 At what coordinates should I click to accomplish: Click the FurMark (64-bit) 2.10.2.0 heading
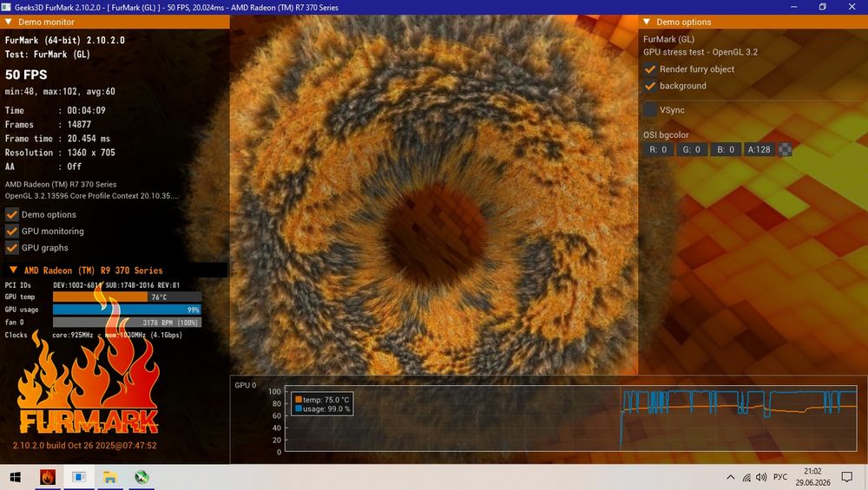(65, 40)
